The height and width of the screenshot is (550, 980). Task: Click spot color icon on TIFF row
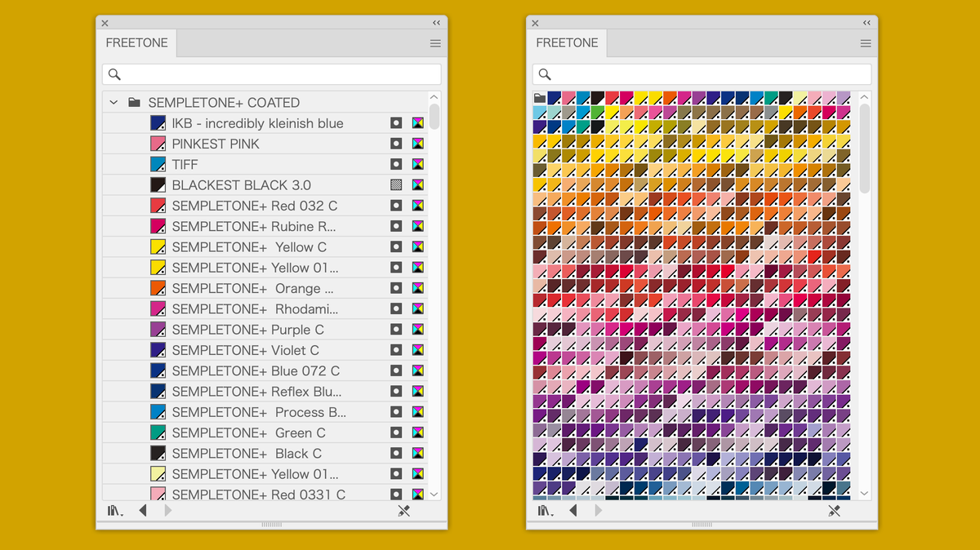[396, 164]
